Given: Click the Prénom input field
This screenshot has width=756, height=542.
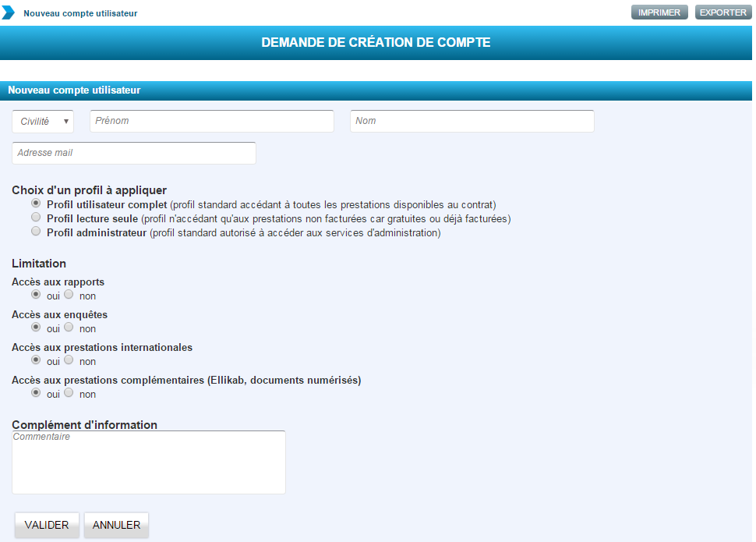Looking at the screenshot, I should pos(211,122).
